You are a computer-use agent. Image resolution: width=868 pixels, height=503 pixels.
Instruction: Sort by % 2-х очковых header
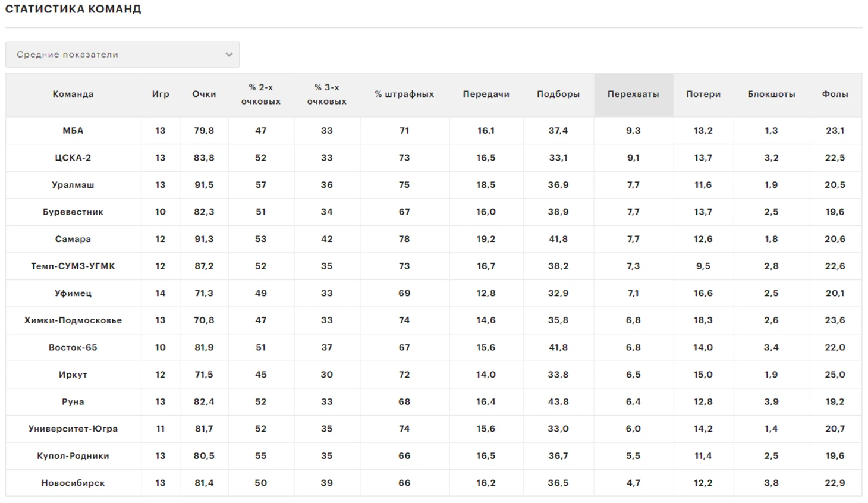(x=261, y=95)
